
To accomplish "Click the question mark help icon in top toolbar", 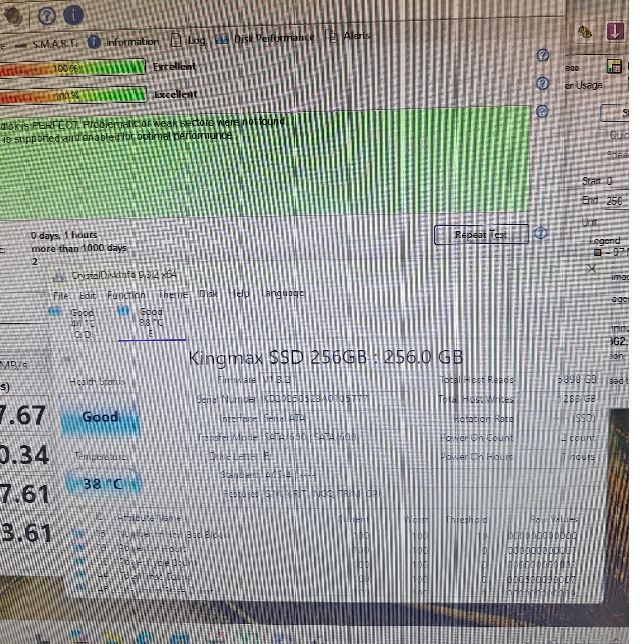I will coord(47,16).
